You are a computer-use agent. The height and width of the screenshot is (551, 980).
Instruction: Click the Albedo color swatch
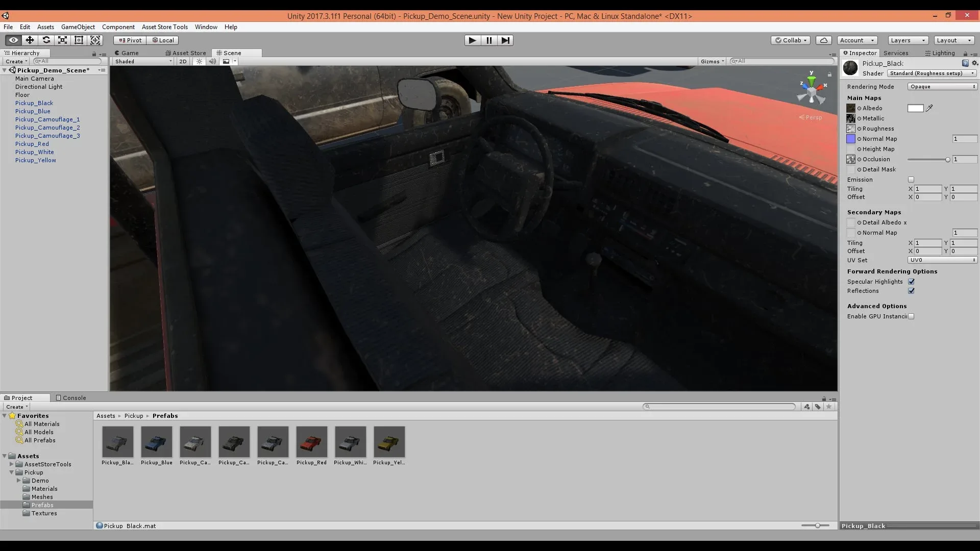tap(916, 108)
